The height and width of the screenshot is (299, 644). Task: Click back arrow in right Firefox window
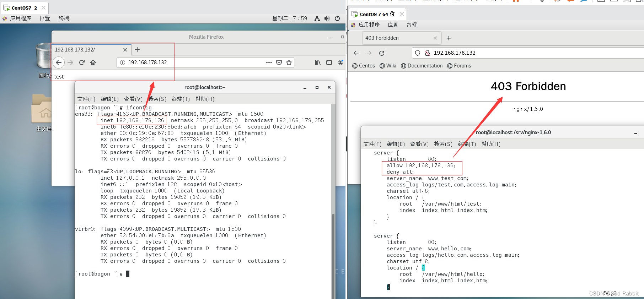click(x=356, y=53)
